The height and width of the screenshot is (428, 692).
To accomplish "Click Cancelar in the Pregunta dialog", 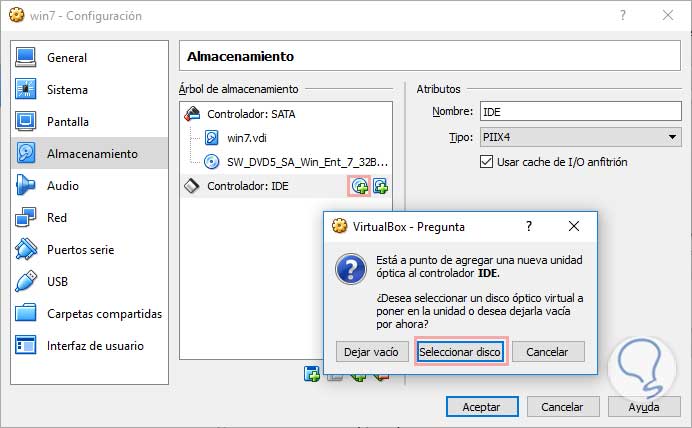I will [x=548, y=352].
